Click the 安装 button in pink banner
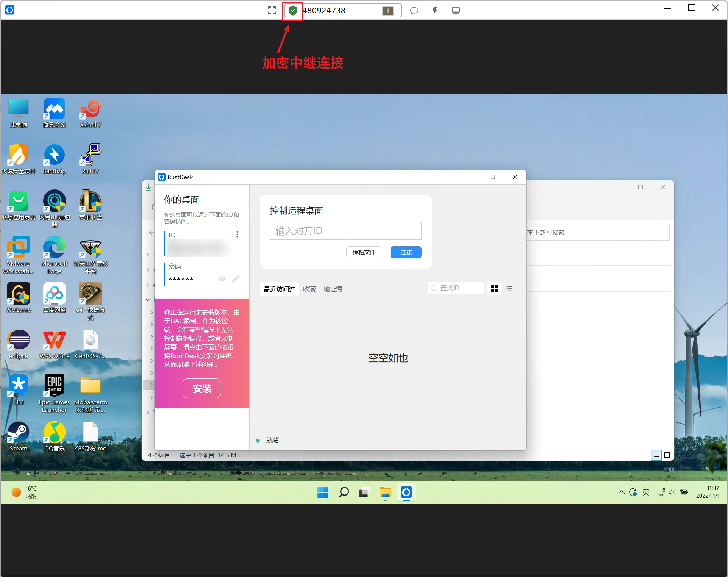 tap(202, 388)
